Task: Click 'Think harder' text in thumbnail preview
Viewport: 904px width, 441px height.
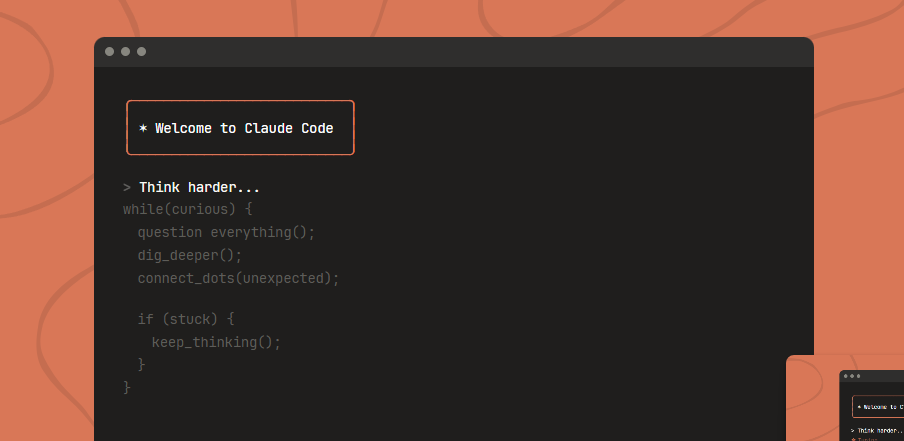Action: pos(878,430)
